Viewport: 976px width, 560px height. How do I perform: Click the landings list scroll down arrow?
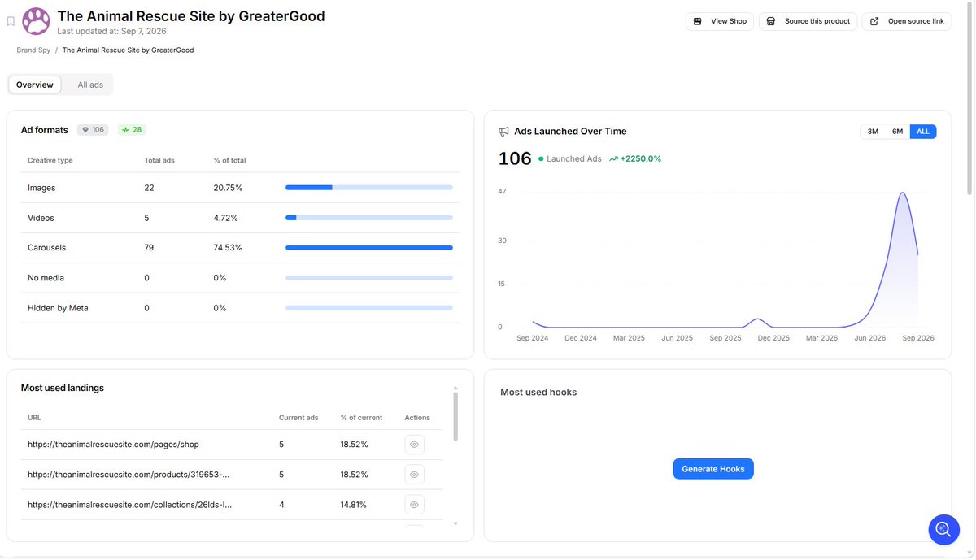455,524
